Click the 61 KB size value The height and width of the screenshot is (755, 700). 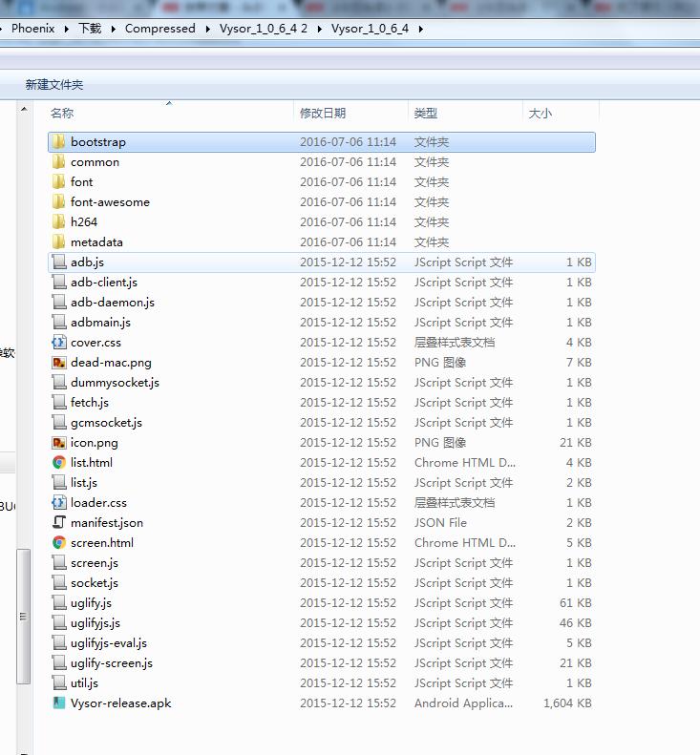[x=576, y=603]
